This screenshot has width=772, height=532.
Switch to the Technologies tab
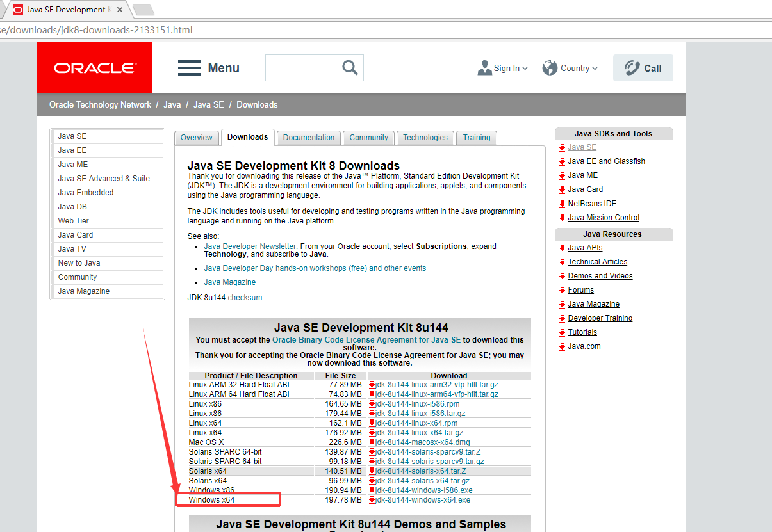pos(425,138)
